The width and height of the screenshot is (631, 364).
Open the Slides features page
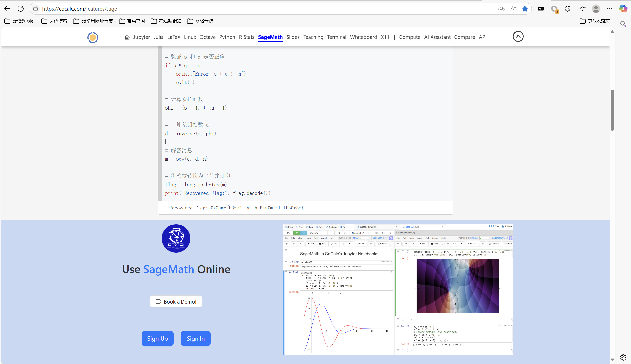(293, 37)
